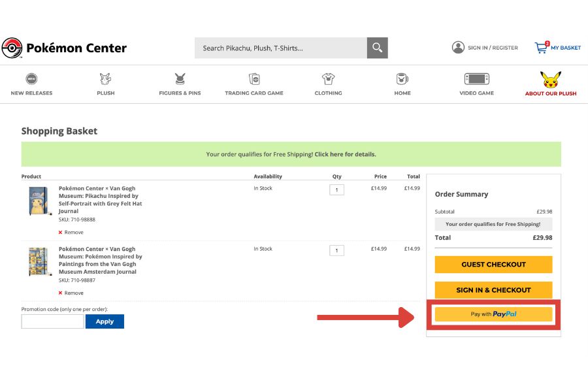Remove the Pikachu Grey Felt Hat Journal
The image size is (588, 392).
71,233
